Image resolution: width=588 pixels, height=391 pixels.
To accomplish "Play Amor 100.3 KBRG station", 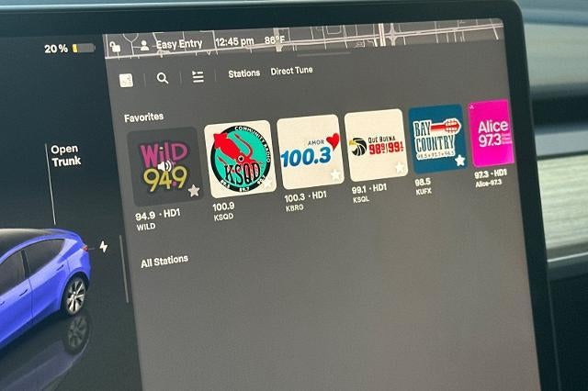I will [x=311, y=151].
